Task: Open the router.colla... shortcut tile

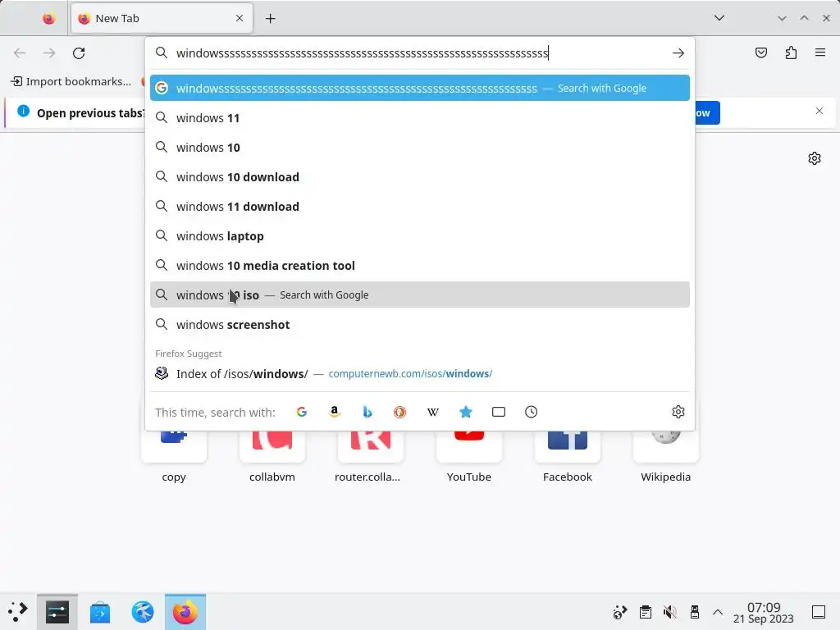Action: 370,455
